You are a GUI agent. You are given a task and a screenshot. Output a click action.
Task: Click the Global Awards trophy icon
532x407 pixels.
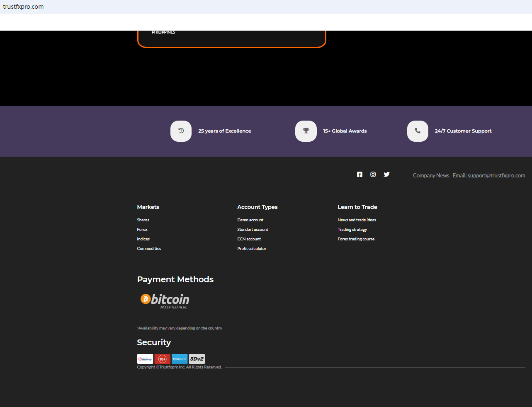[306, 131]
